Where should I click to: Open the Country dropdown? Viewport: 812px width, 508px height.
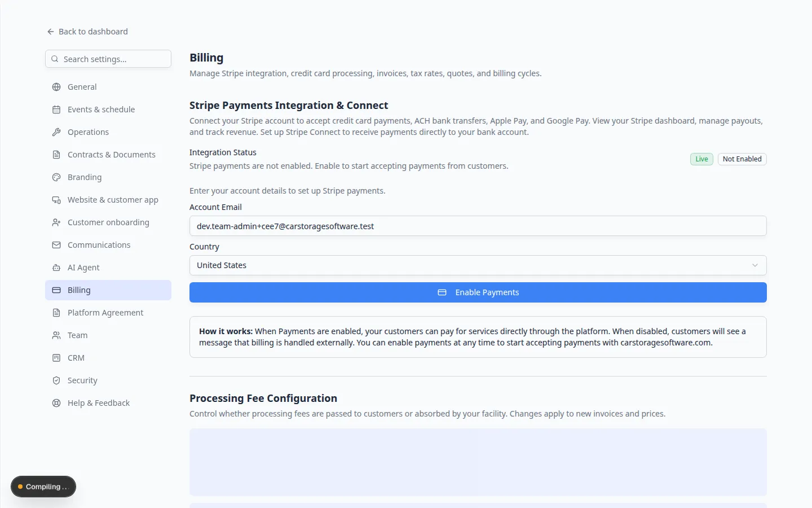(x=478, y=265)
